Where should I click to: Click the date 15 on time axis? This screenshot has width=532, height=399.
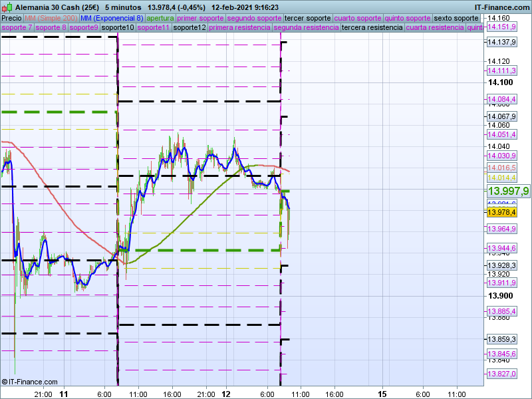(382, 394)
